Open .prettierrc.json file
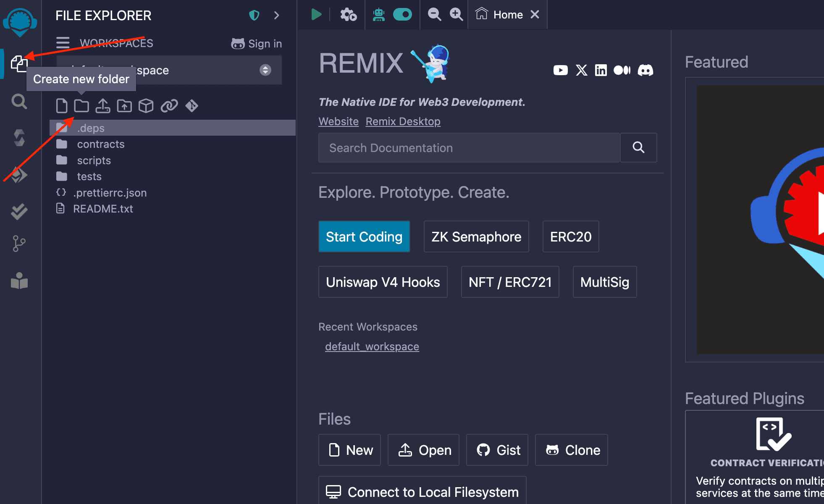The width and height of the screenshot is (824, 504). pyautogui.click(x=172, y=193)
